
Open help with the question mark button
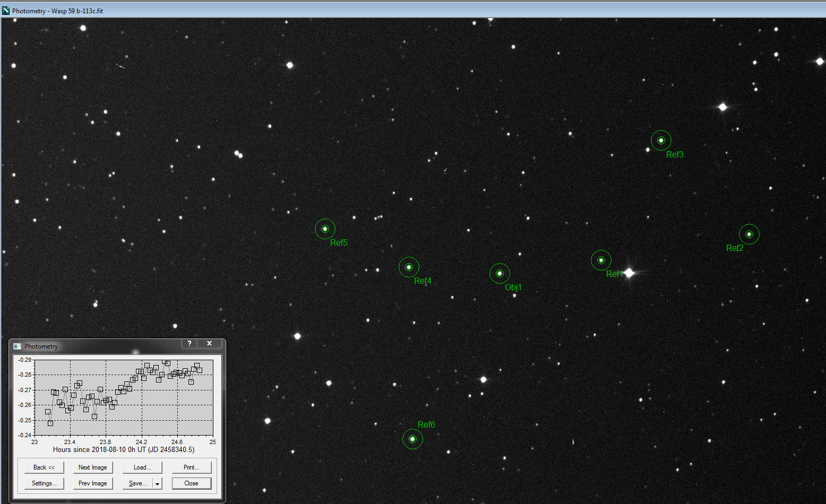(x=190, y=344)
